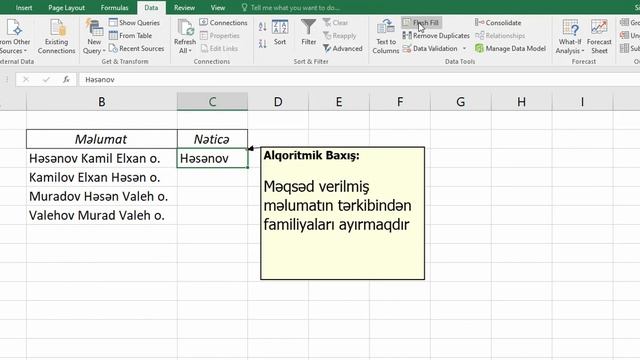Click the Connections button
Screen dimensions: 640x360
(223, 23)
